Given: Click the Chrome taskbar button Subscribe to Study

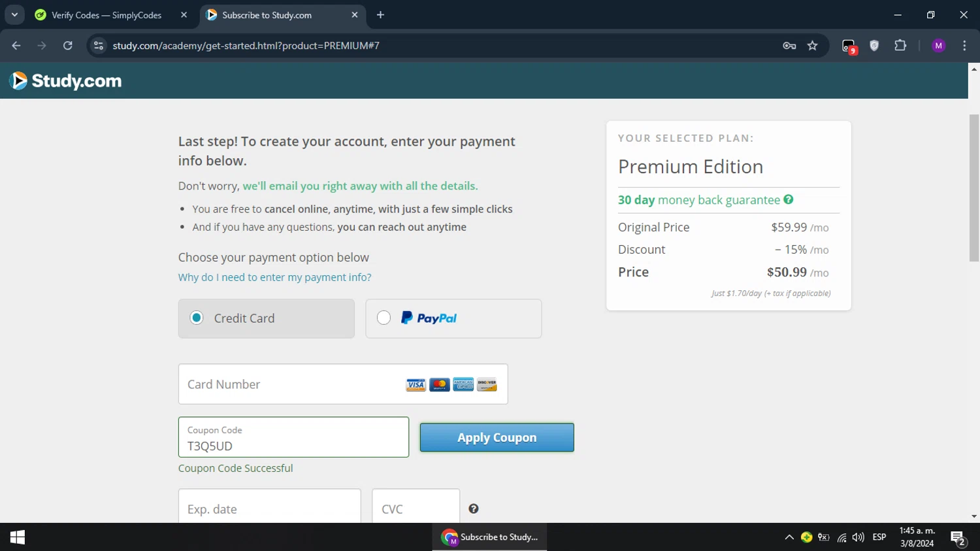Looking at the screenshot, I should click(x=489, y=537).
